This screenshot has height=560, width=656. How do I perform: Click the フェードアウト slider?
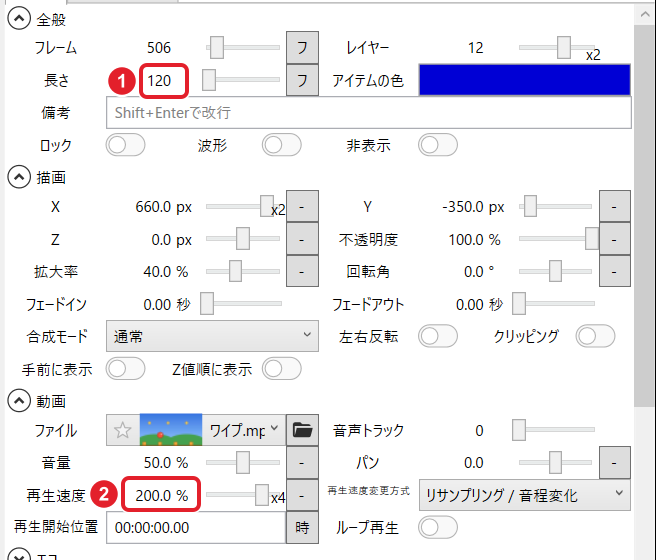(554, 303)
